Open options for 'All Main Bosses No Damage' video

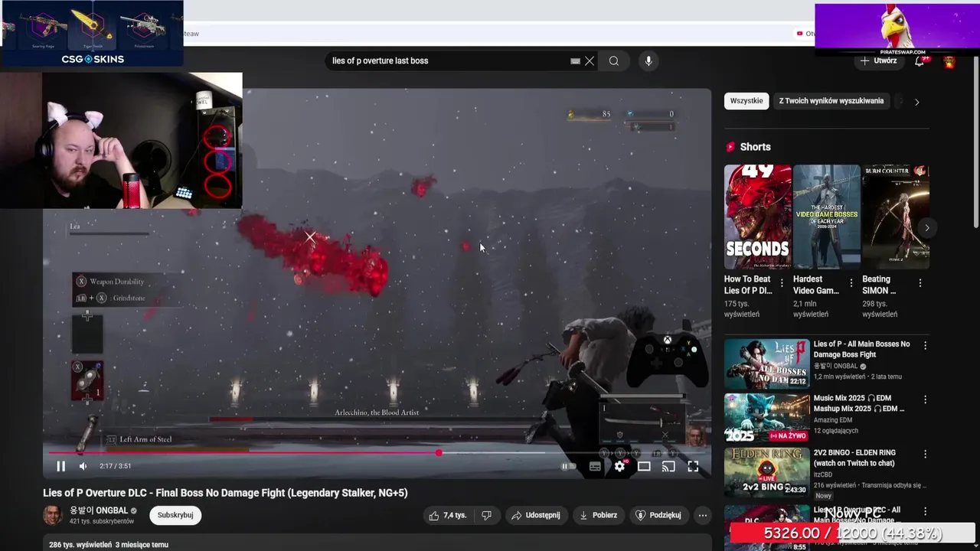(925, 346)
